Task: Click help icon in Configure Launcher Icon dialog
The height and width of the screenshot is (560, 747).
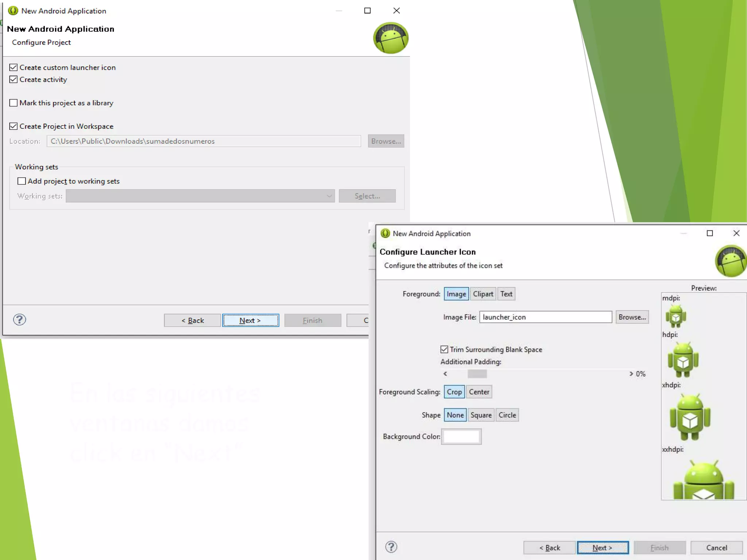Action: [x=391, y=547]
